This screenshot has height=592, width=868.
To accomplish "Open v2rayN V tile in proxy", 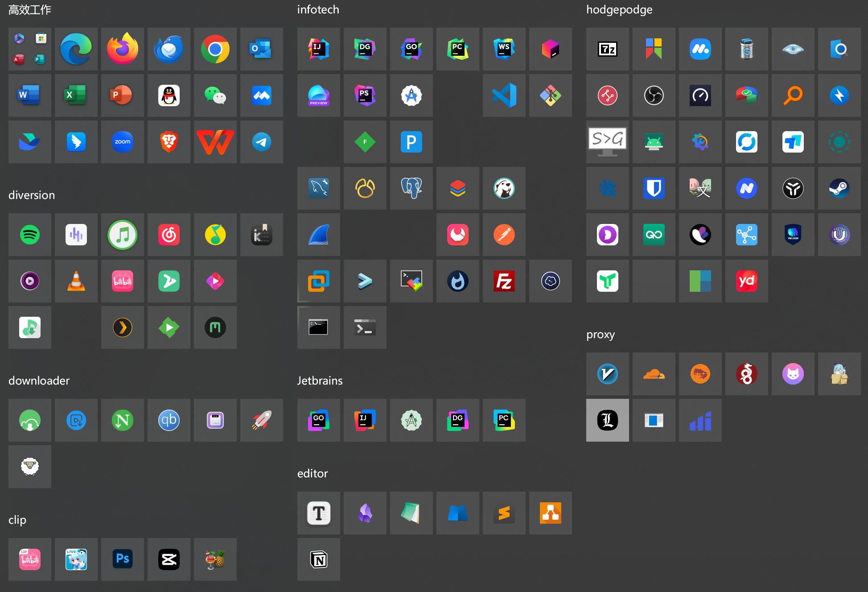I will coord(608,374).
